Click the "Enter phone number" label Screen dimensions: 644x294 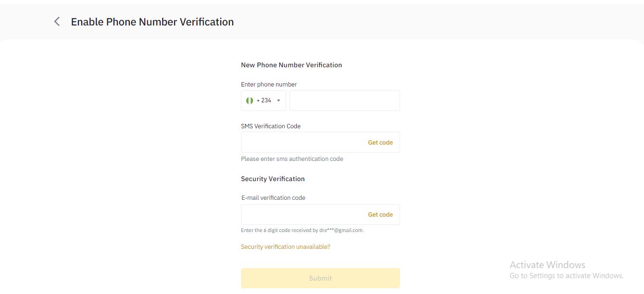[269, 85]
